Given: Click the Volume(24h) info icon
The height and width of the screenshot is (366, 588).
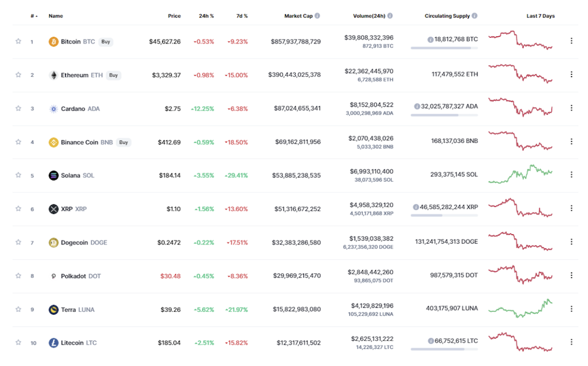Looking at the screenshot, I should (390, 16).
